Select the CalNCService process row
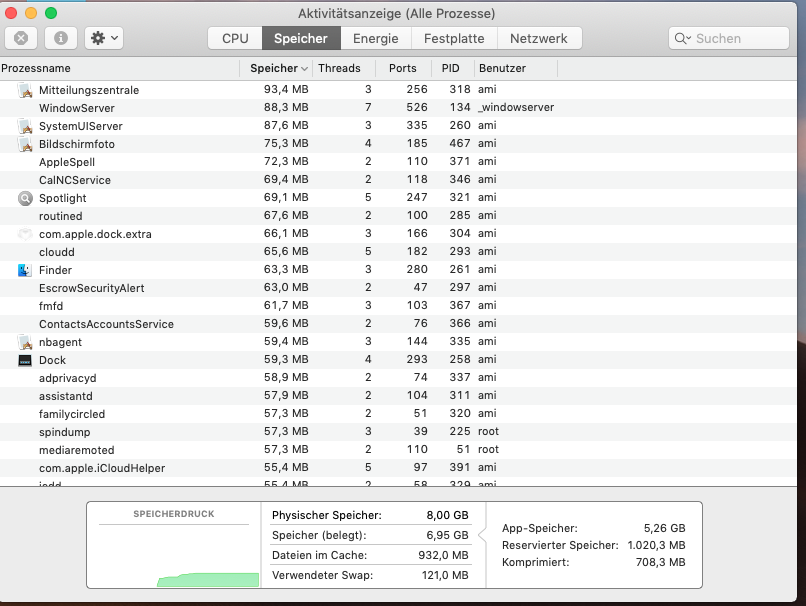Screen dimensions: 806x606 (x=398, y=180)
